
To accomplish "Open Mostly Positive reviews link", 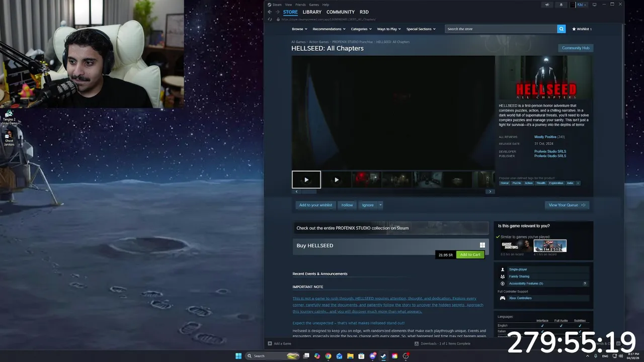I will point(545,137).
